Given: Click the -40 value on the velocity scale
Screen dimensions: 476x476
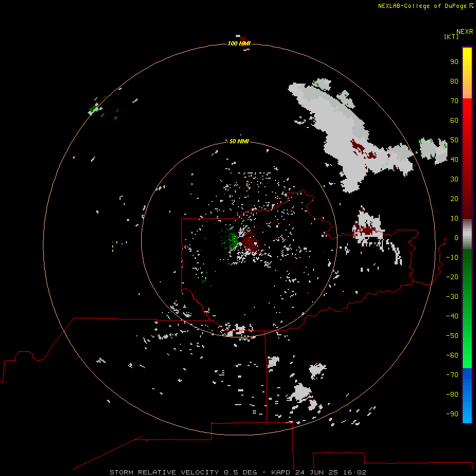Looking at the screenshot, I should [x=452, y=316].
